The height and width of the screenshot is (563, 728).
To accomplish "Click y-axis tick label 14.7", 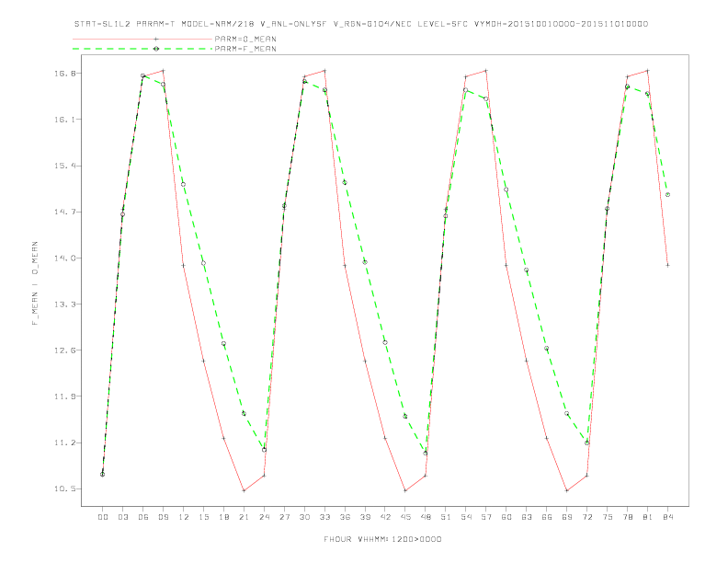I will (x=63, y=212).
